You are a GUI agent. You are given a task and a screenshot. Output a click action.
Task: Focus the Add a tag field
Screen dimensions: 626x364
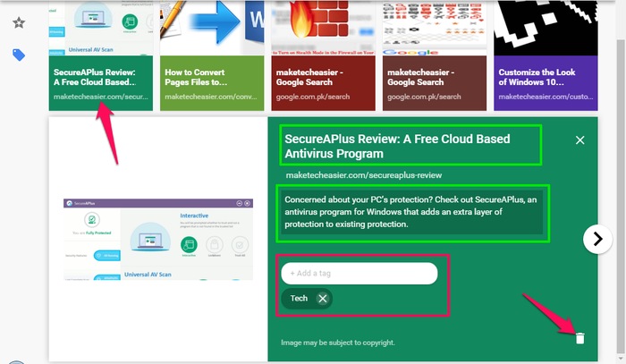pyautogui.click(x=360, y=274)
